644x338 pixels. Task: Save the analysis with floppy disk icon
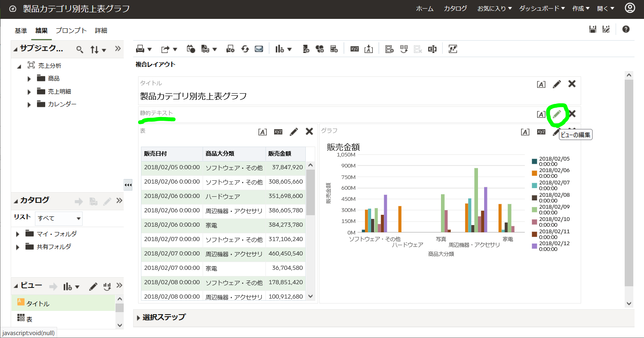593,29
